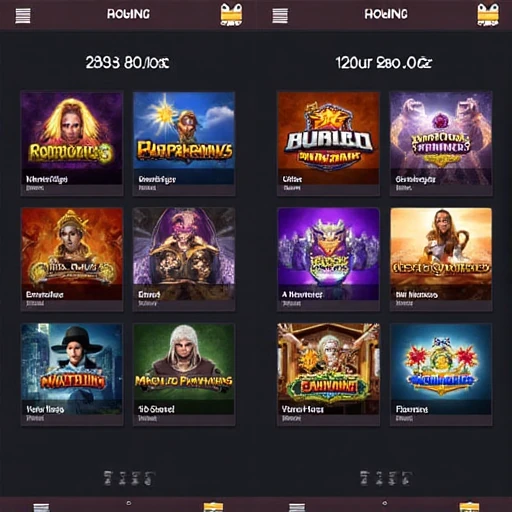Image resolution: width=512 pixels, height=512 pixels.
Task: Select the blue tile with red palm flowers
Action: click(441, 374)
